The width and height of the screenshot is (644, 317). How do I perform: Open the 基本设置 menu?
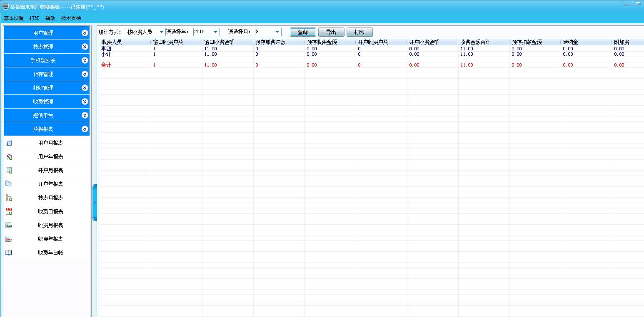(x=14, y=18)
